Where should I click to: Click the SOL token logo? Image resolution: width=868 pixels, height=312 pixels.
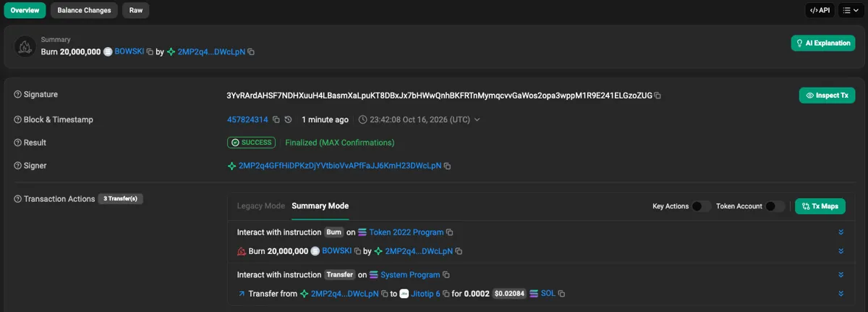pos(534,294)
